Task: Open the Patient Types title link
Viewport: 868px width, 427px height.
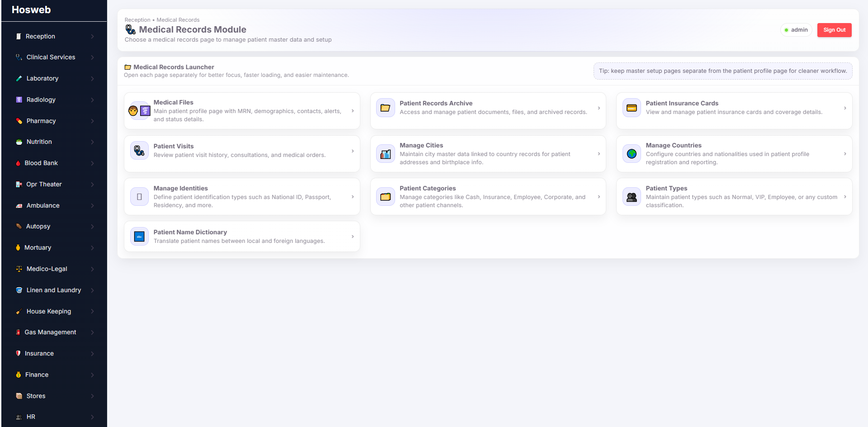Action: [666, 188]
